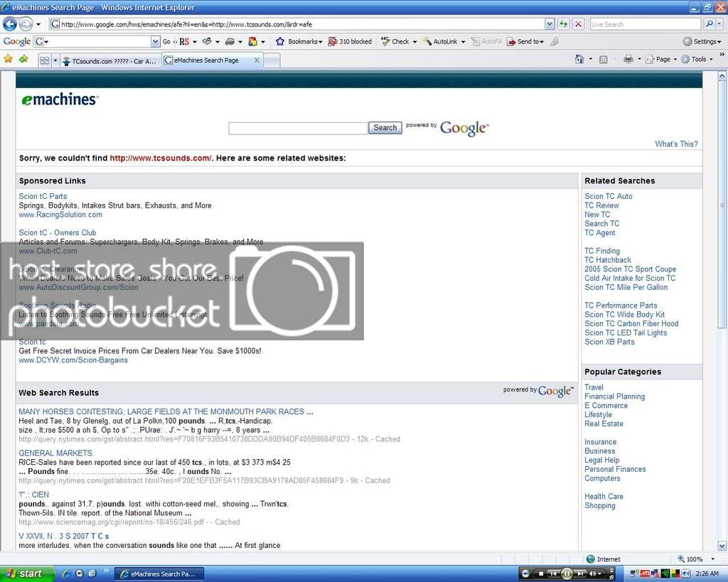The height and width of the screenshot is (582, 728).
Task: Click the Home icon in command bar
Action: pos(579,60)
